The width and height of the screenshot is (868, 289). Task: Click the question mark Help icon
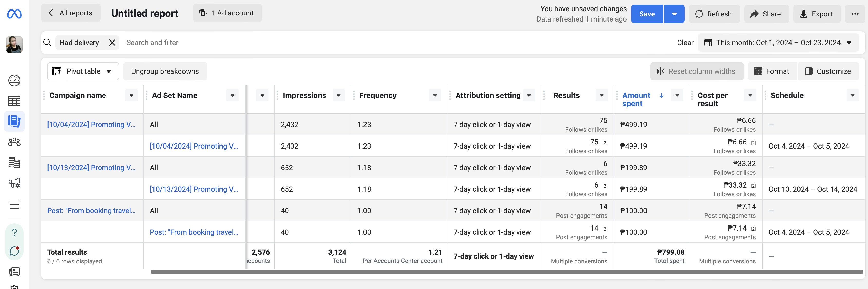click(x=14, y=232)
